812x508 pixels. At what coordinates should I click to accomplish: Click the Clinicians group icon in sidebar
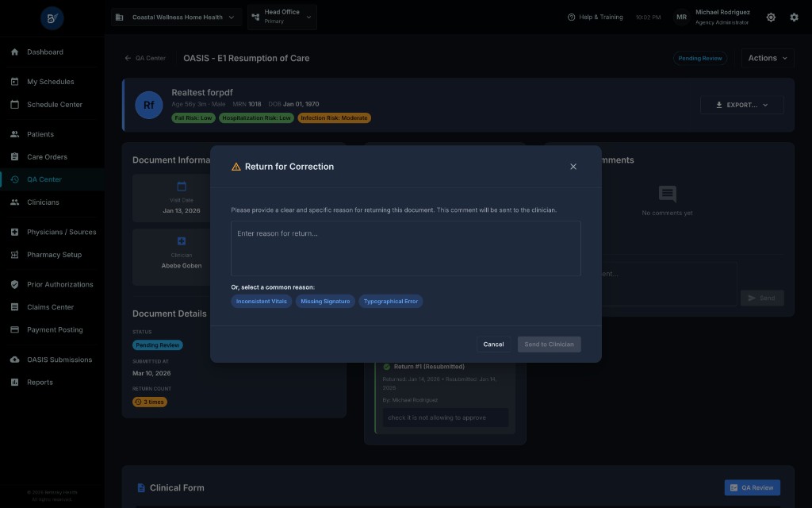(14, 202)
